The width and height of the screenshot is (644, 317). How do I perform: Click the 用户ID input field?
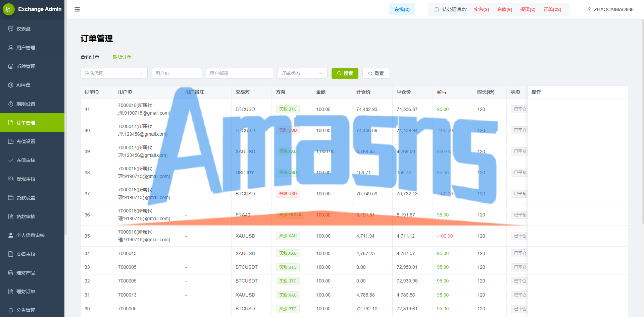177,73
